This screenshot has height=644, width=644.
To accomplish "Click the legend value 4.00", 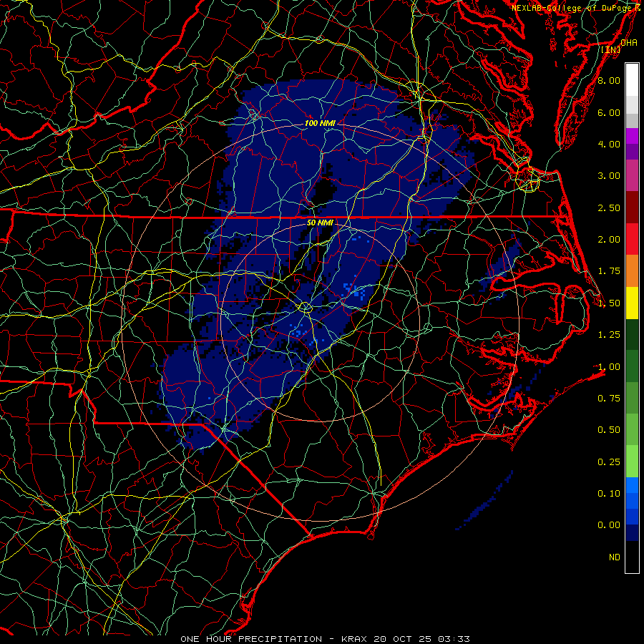I will 609,144.
